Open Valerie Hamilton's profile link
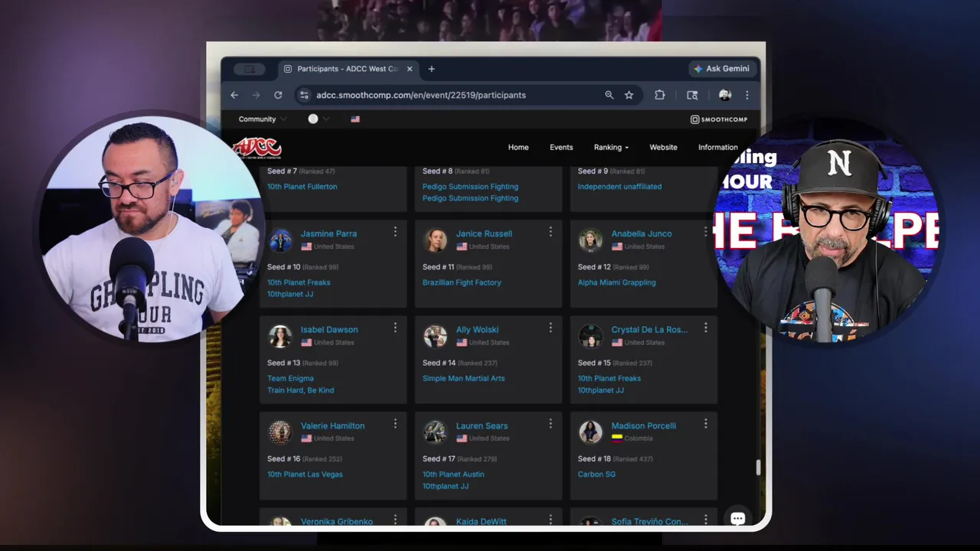 coord(332,426)
